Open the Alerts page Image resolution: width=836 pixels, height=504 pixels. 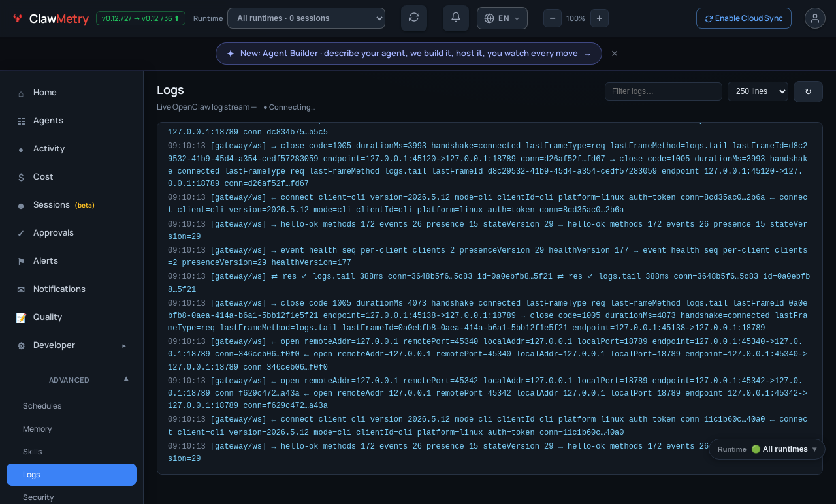pyautogui.click(x=71, y=261)
